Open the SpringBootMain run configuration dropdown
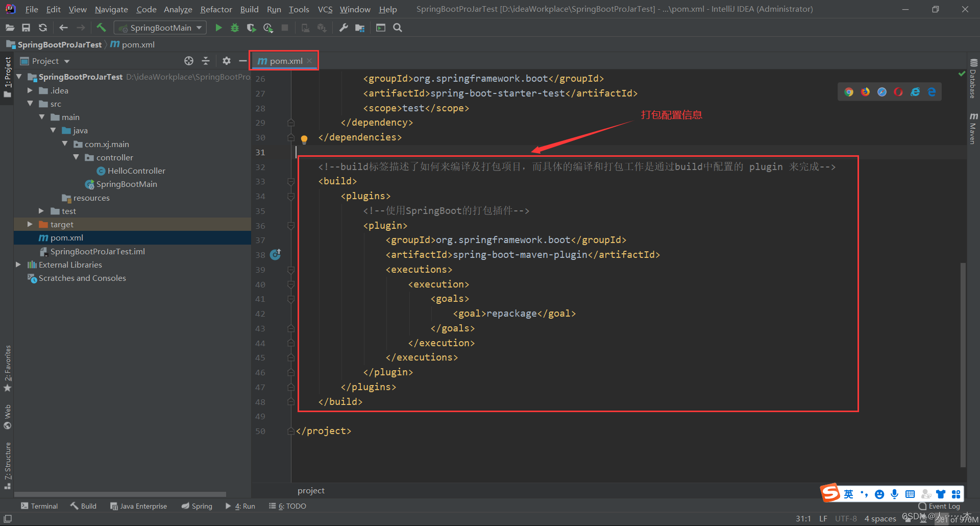Screen dimensions: 980x526 tap(160, 28)
